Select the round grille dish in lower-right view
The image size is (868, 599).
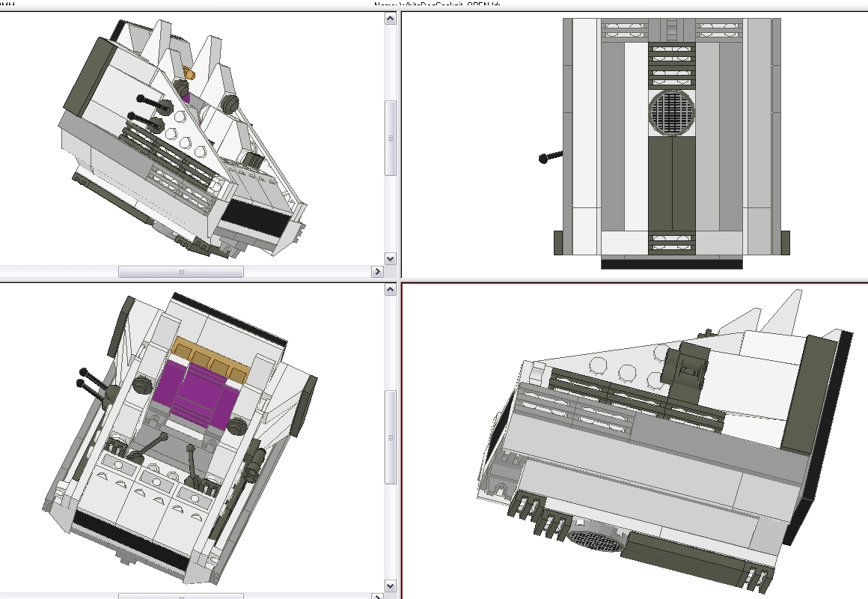click(x=596, y=540)
